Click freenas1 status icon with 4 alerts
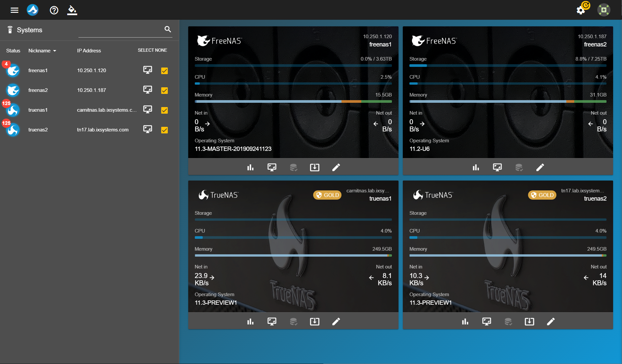Screen dimensions: 622x364 [13, 70]
